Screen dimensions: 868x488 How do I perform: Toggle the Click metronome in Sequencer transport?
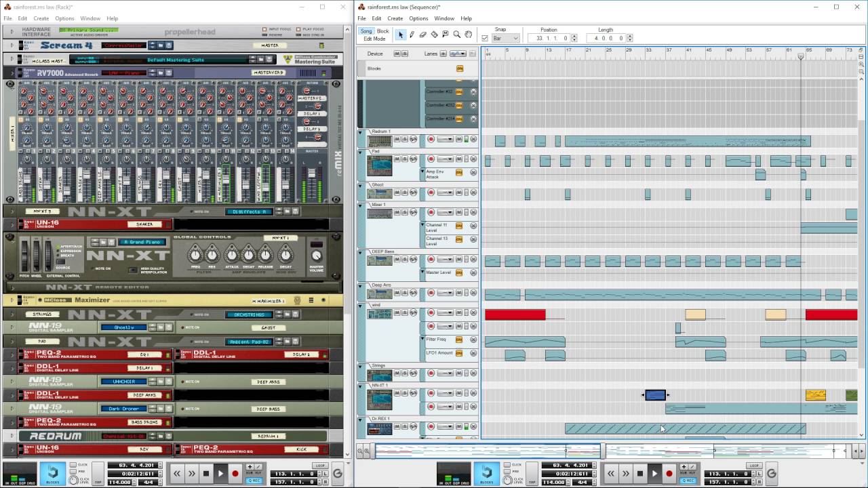(507, 465)
